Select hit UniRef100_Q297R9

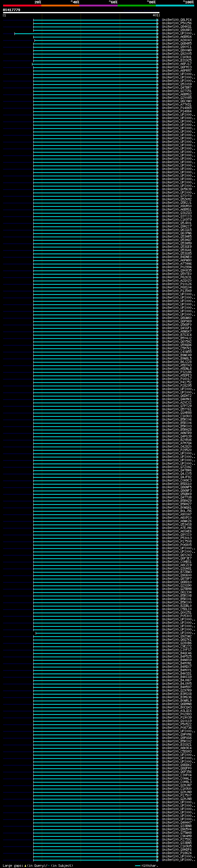(x=177, y=691)
